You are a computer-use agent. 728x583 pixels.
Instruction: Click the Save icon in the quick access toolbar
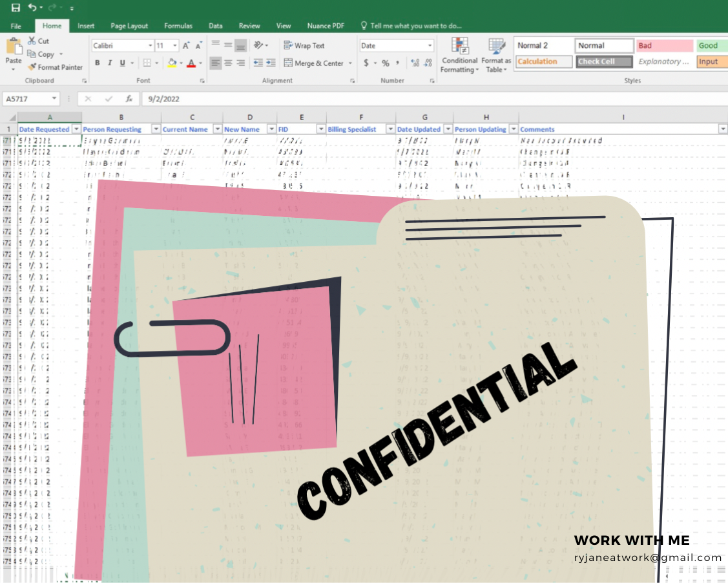(x=16, y=7)
